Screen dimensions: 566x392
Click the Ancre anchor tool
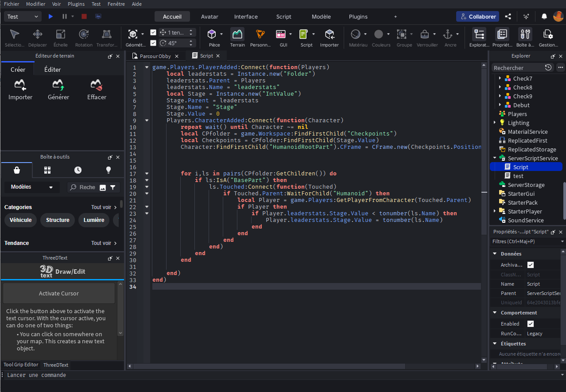tap(448, 38)
